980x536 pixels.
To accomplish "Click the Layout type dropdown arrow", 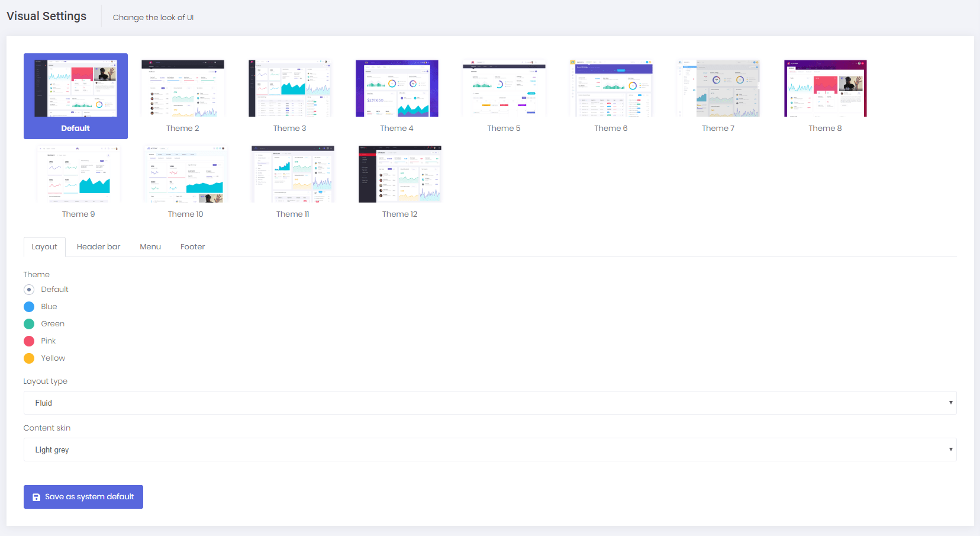I will [x=951, y=403].
